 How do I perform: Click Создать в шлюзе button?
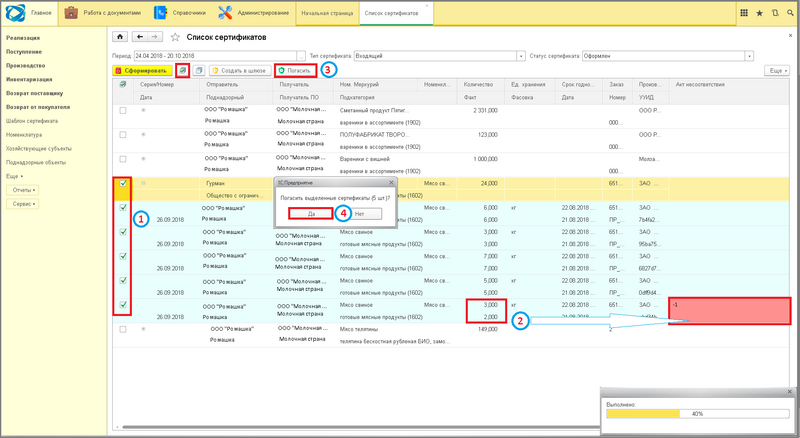pos(239,70)
